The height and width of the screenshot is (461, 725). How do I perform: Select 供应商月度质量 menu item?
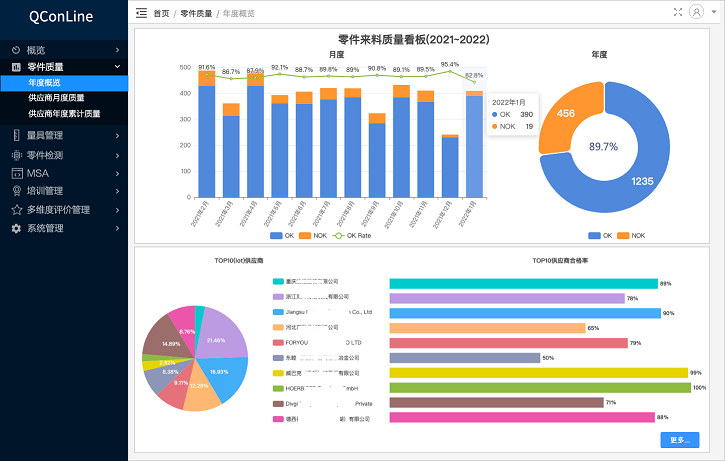[x=57, y=98]
